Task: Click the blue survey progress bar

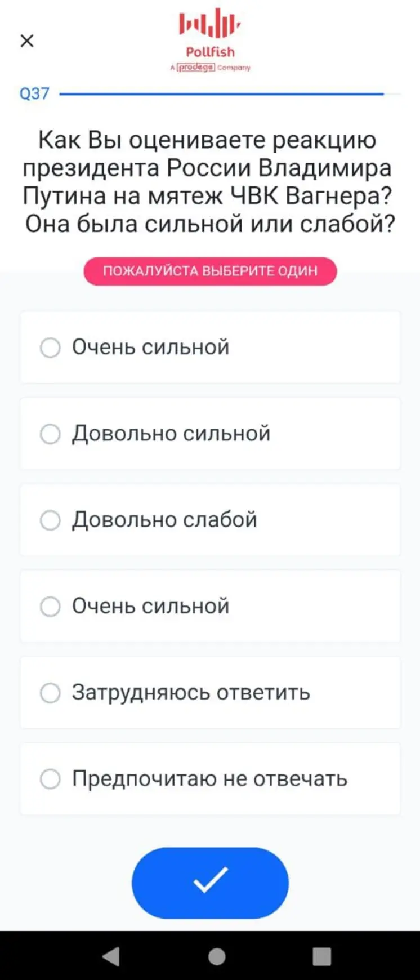Action: point(221,94)
